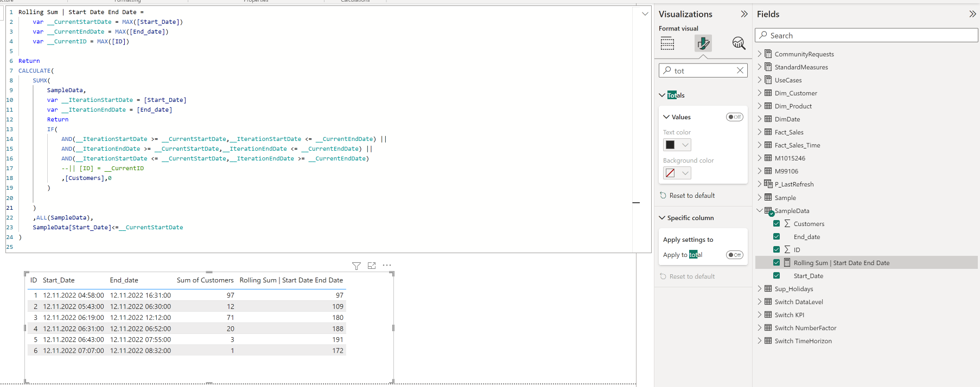Collapse the Specific column section

(662, 218)
